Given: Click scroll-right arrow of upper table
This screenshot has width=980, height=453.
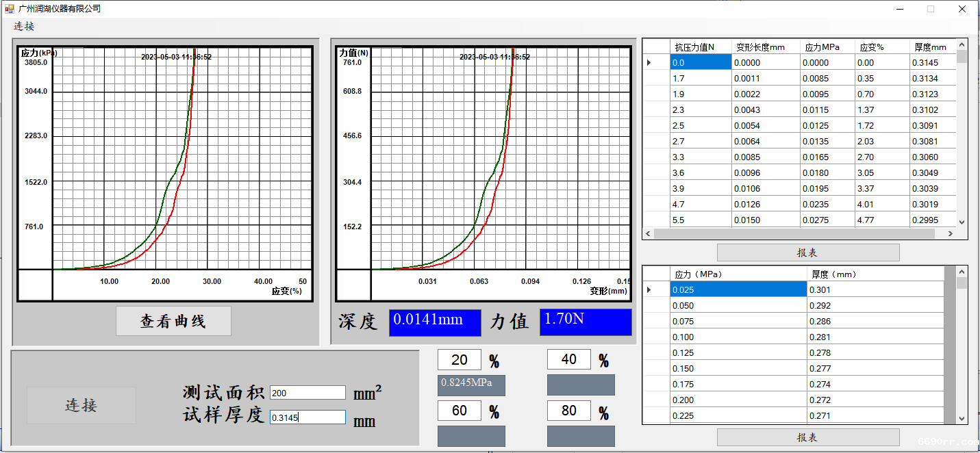Looking at the screenshot, I should (950, 234).
